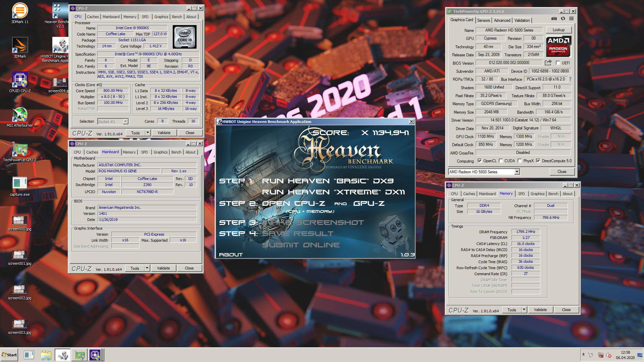Click the AMD Radeon Graphics logo
644x362 pixels.
[x=558, y=46]
